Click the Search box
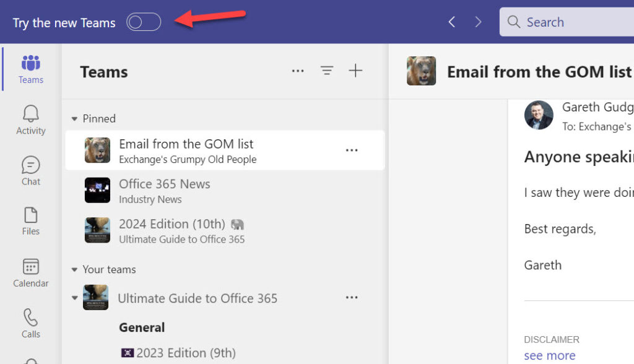This screenshot has height=364, width=634. [x=567, y=22]
